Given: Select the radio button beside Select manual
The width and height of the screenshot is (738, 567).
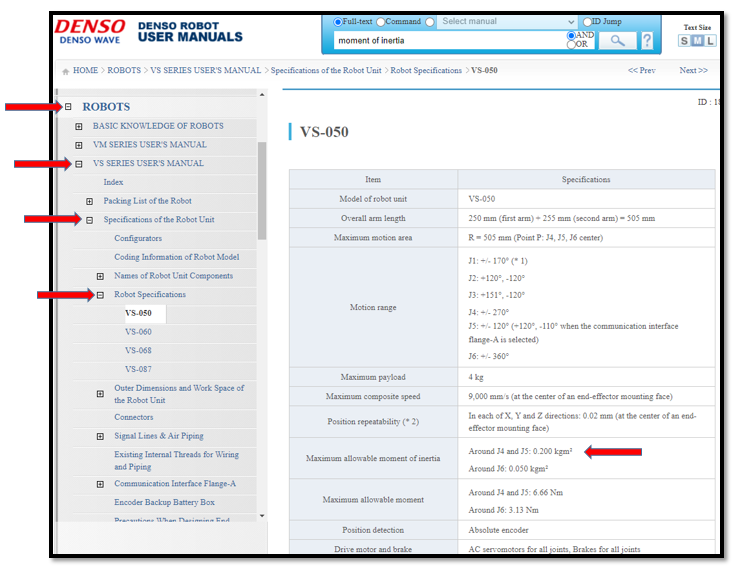Looking at the screenshot, I should tap(430, 22).
